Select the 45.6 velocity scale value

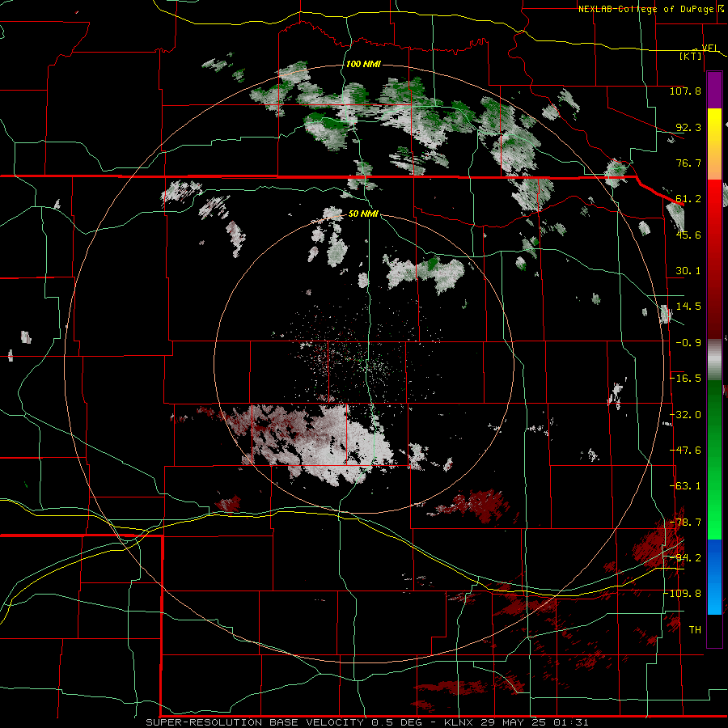click(x=688, y=235)
